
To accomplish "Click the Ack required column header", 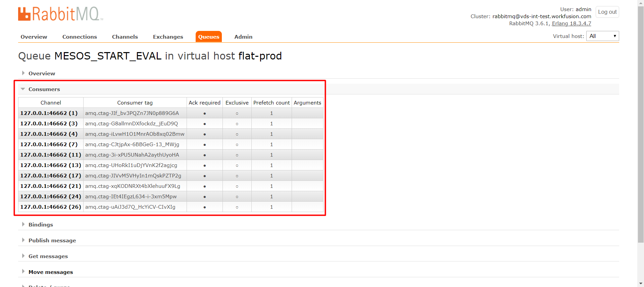I will (205, 102).
